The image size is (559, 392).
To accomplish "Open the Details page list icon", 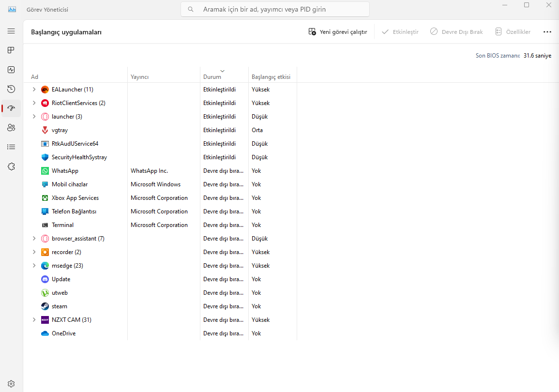I will [11, 147].
